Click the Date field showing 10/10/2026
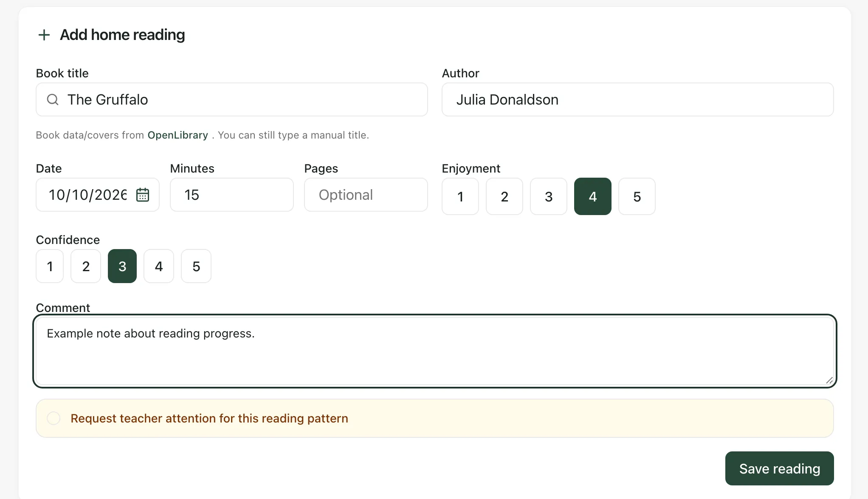The height and width of the screenshot is (499, 868). [x=98, y=195]
